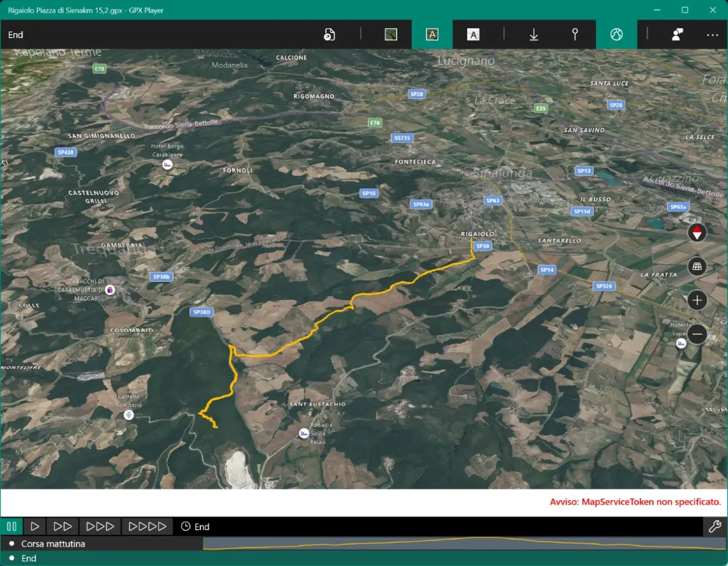The height and width of the screenshot is (566, 728).
Task: Select road map style icon
Action: click(473, 35)
